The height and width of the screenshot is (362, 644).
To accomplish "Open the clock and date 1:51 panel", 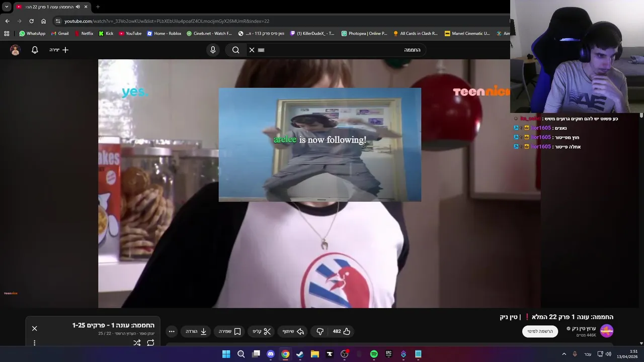I will (627, 354).
